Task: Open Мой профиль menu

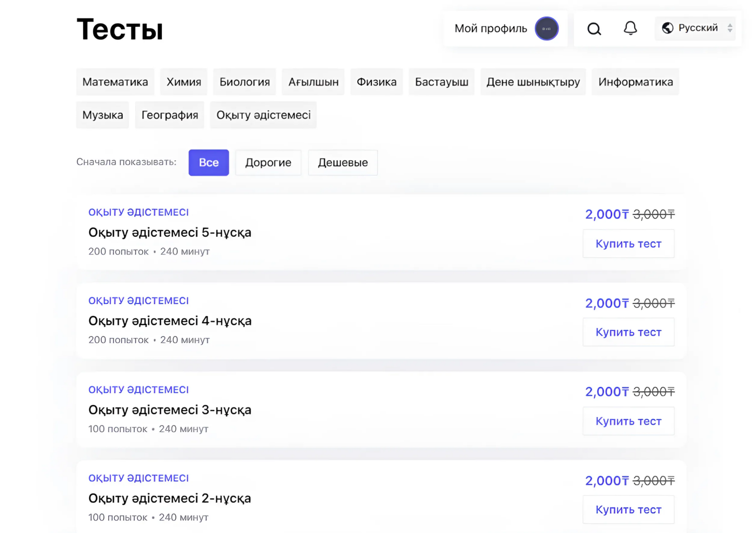Action: (490, 29)
